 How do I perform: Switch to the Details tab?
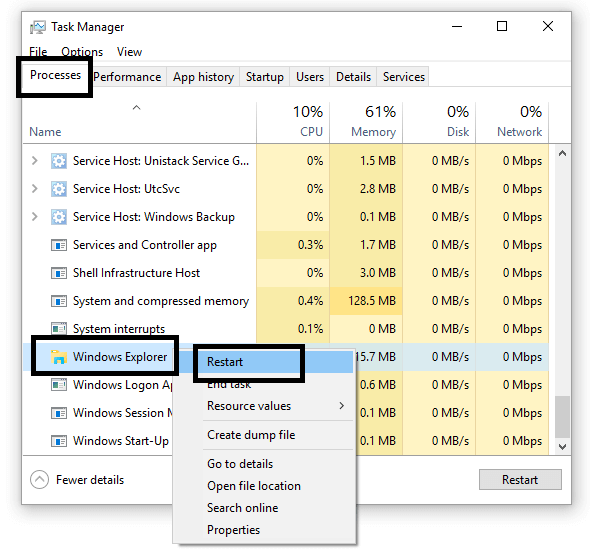click(x=353, y=77)
